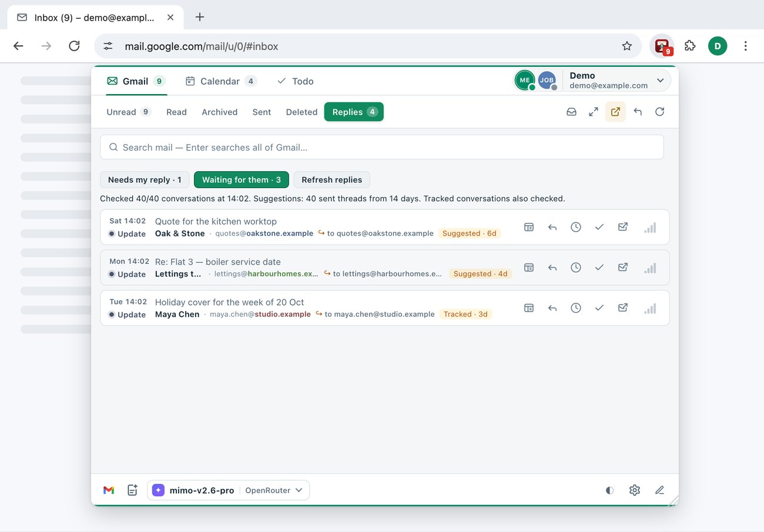
Task: Open the Deleted mail tab
Action: tap(301, 112)
